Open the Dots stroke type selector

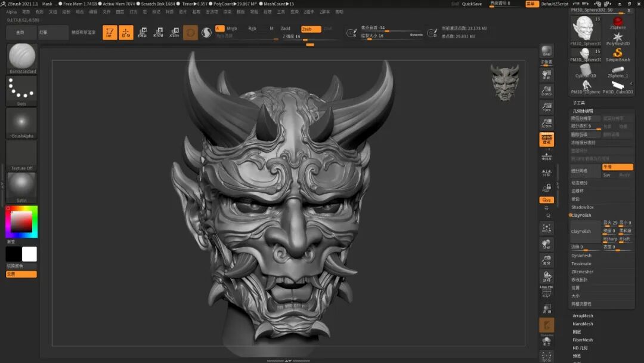pyautogui.click(x=22, y=91)
